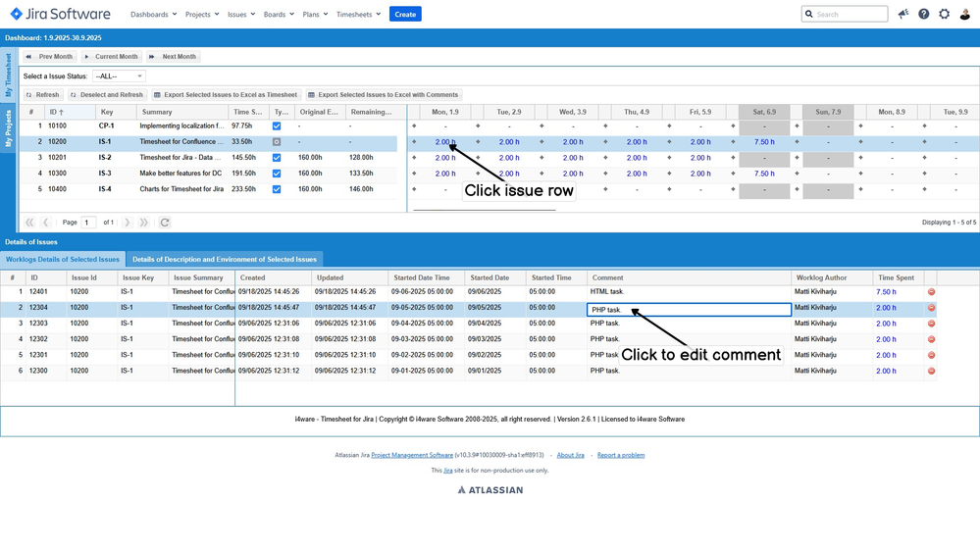This screenshot has width=980, height=551.
Task: Expand the Dashboards menu
Action: [x=153, y=15]
